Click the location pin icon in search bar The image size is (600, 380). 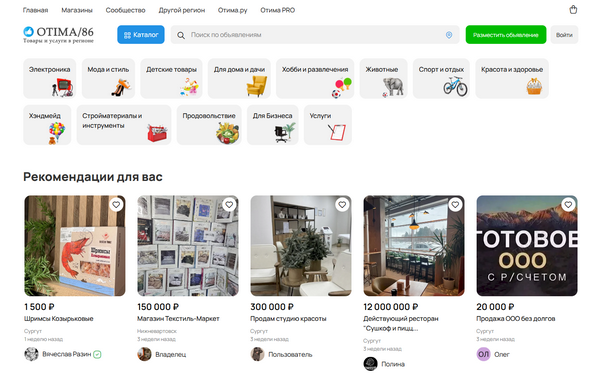[449, 35]
